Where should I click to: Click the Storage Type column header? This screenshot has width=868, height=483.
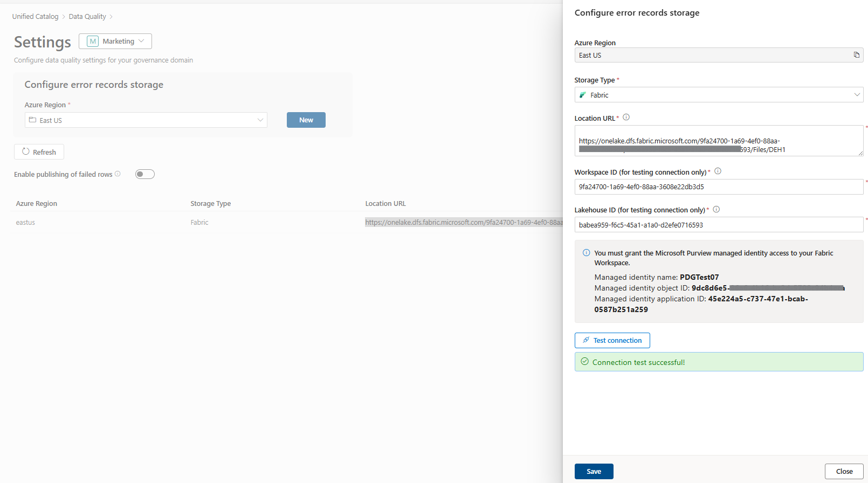[x=211, y=204]
